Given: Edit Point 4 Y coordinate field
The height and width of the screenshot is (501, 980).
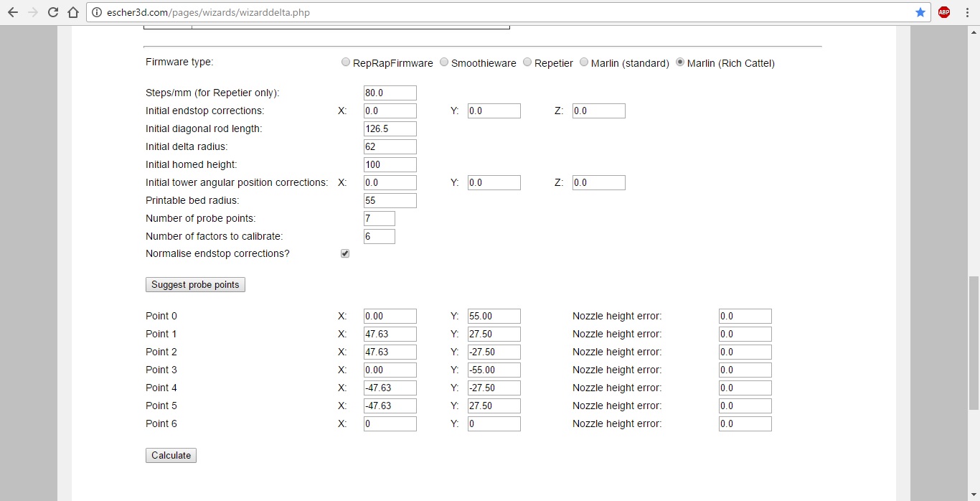Looking at the screenshot, I should point(494,388).
